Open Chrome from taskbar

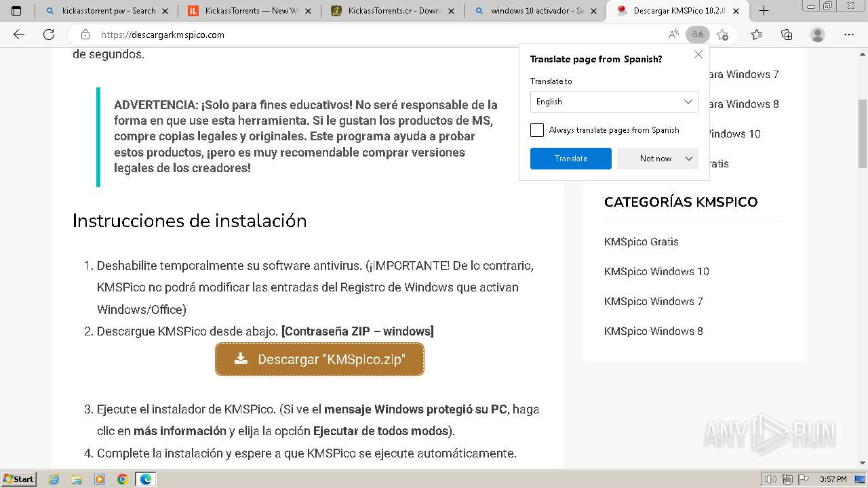(x=123, y=479)
